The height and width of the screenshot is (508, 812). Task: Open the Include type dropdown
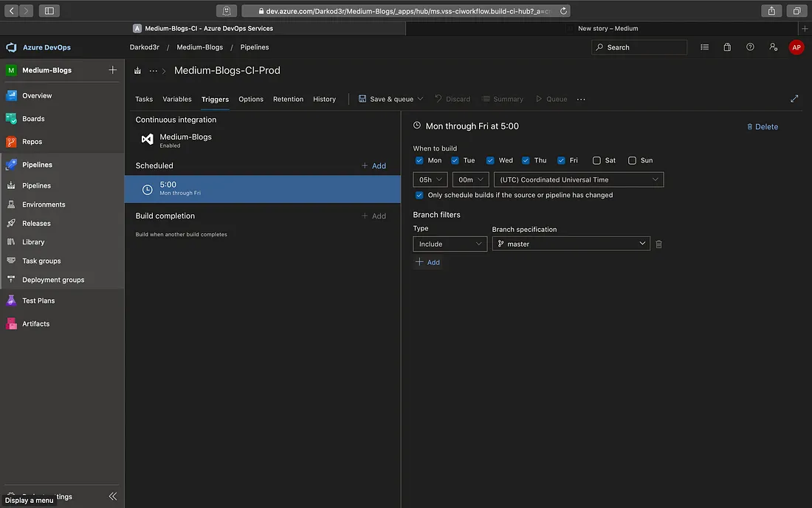[x=450, y=244]
